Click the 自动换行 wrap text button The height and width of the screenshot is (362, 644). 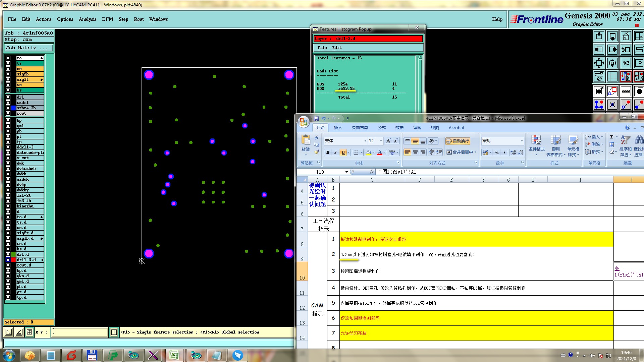tap(458, 141)
